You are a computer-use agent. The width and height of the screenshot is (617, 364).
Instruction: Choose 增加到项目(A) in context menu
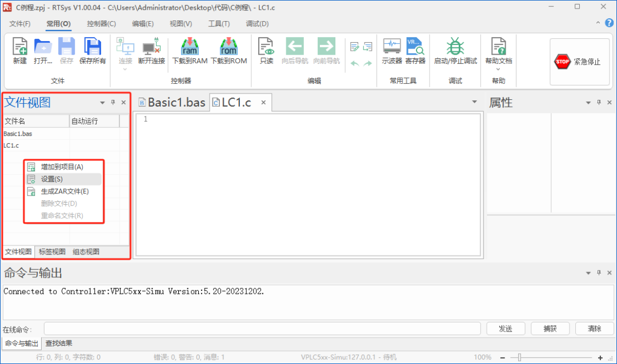click(x=63, y=167)
